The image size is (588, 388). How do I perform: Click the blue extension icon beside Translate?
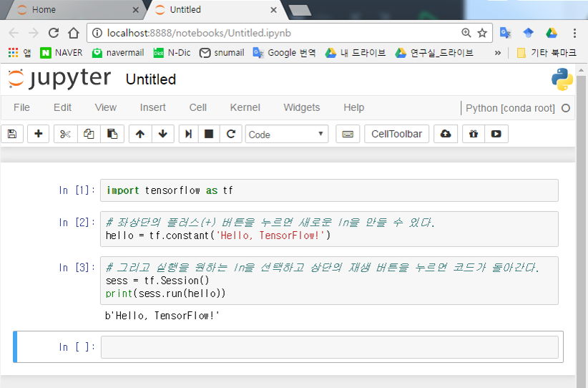click(529, 33)
